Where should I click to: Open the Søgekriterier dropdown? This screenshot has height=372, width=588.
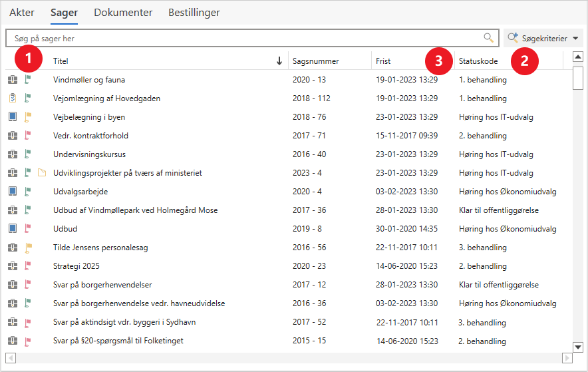[x=543, y=39]
